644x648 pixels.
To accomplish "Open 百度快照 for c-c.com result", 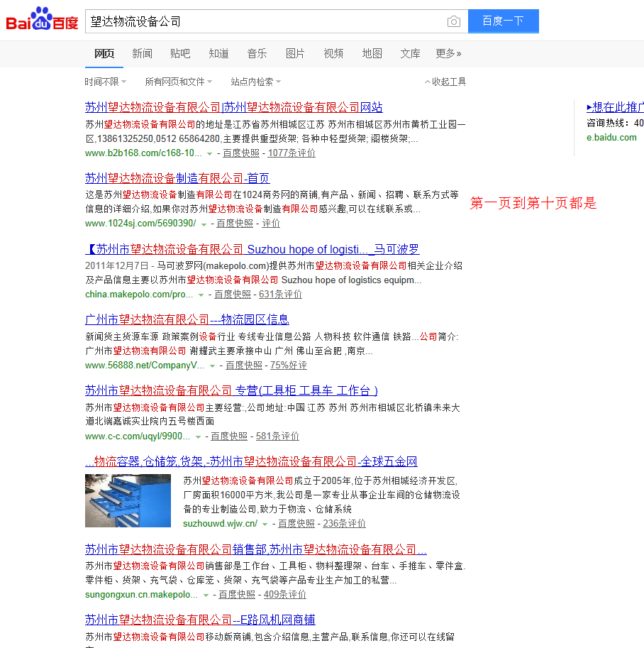I will tap(229, 436).
